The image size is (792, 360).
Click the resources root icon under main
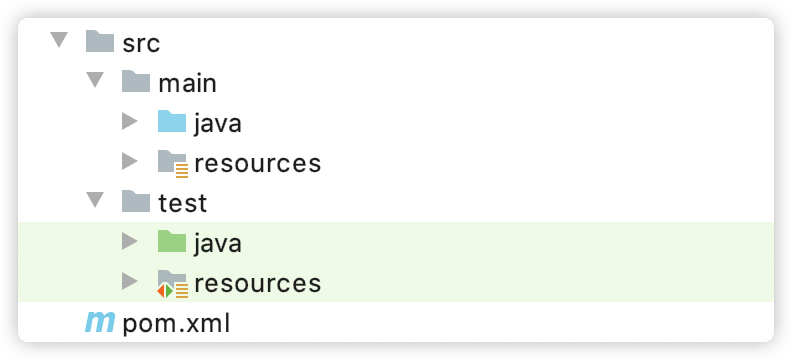(x=173, y=164)
